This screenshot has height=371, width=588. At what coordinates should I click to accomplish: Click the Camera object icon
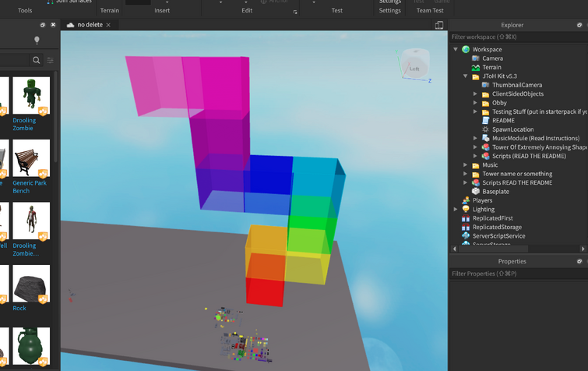[x=476, y=58]
